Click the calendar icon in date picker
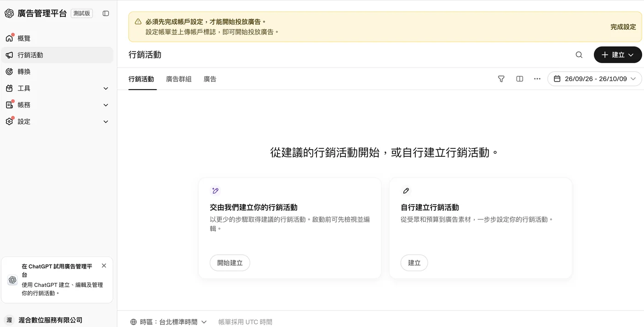Viewport: 644px width, 327px height. 557,79
